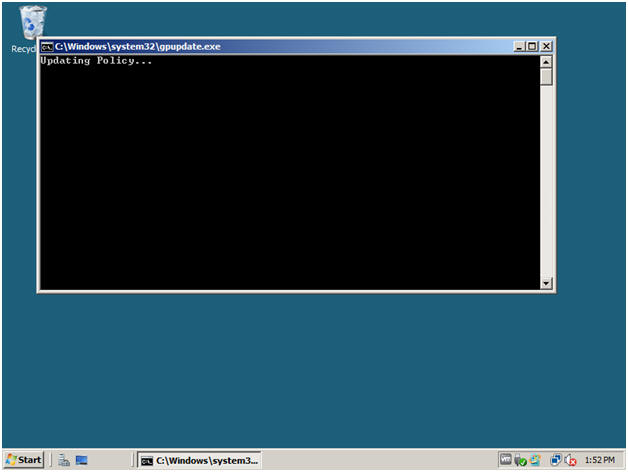Select the gpupdate.exe taskbar button
This screenshot has width=628, height=472.
pos(199,460)
